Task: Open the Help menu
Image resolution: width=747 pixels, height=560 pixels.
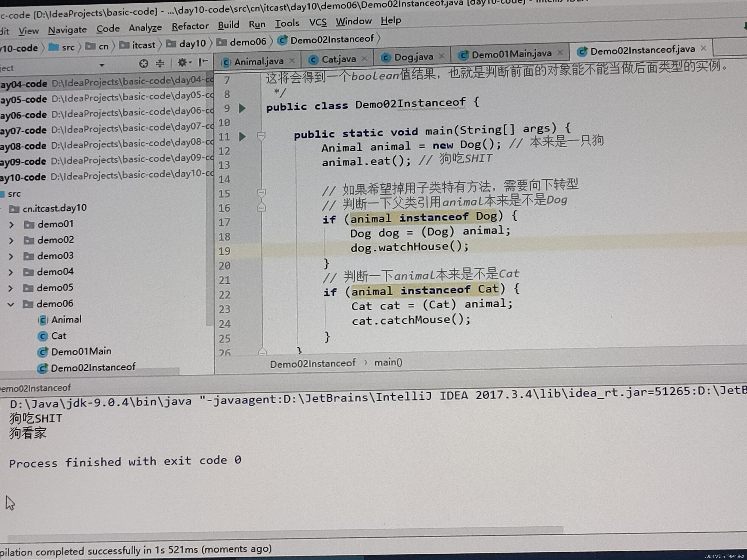Action: pyautogui.click(x=391, y=20)
